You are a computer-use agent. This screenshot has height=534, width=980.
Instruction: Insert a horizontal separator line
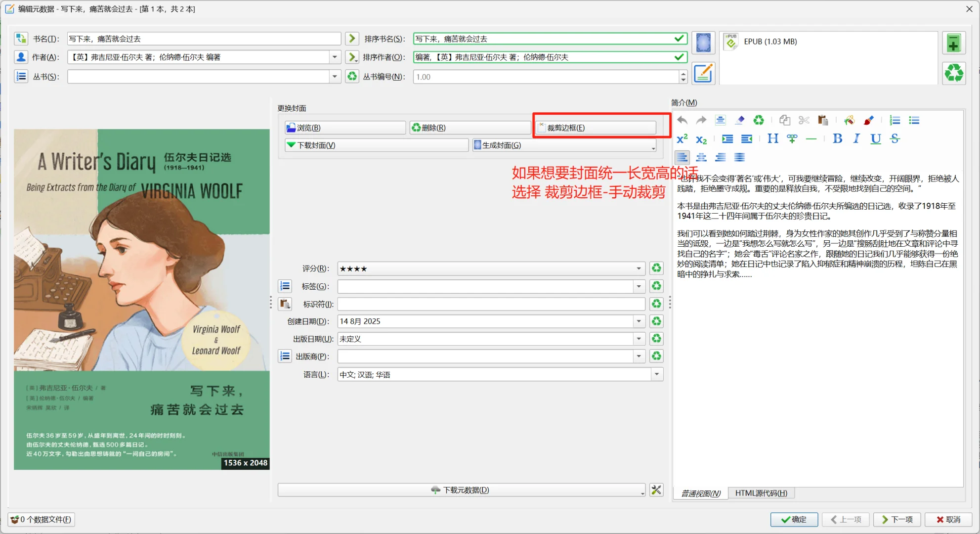click(811, 139)
